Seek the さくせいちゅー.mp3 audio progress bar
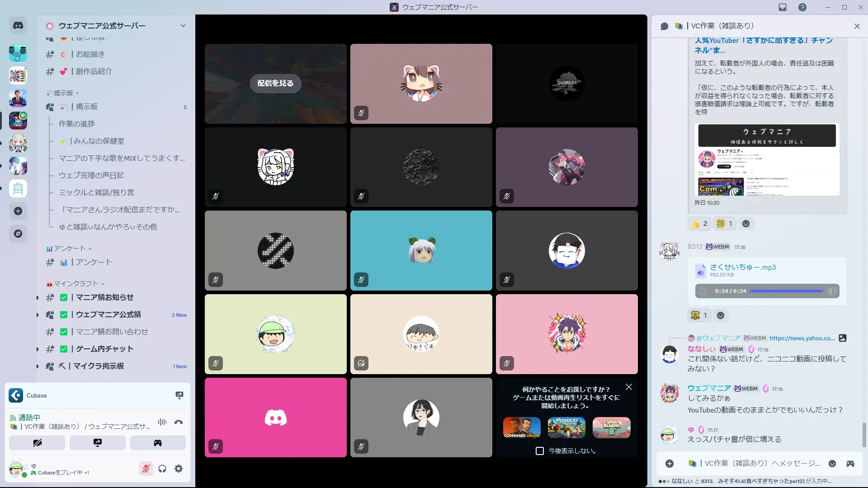This screenshot has width=868, height=488. click(787, 291)
